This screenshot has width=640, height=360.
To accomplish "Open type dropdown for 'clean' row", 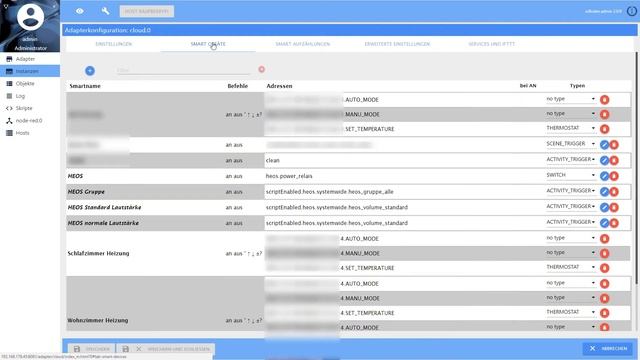I will [x=571, y=160].
